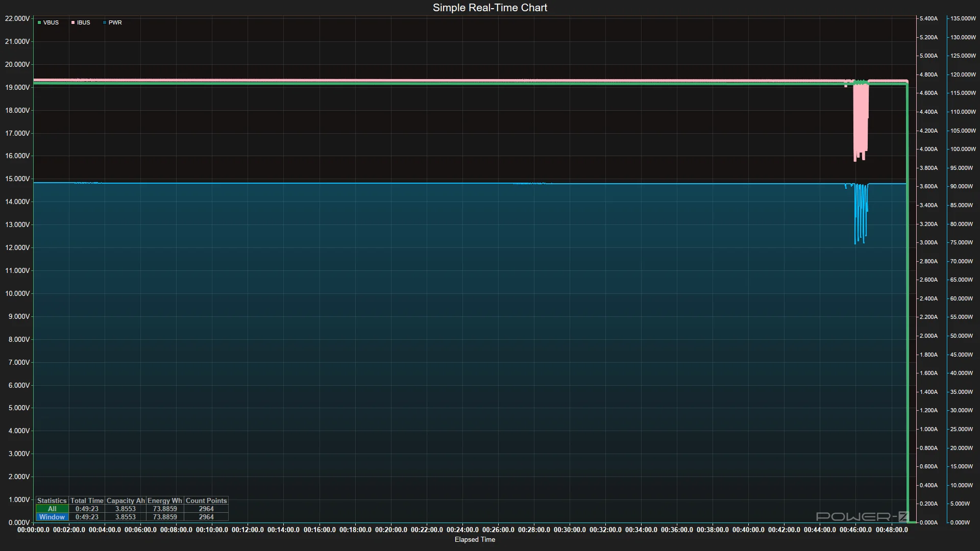Click the 00:24:00.0 time axis label
The image size is (980, 551).
(x=462, y=530)
